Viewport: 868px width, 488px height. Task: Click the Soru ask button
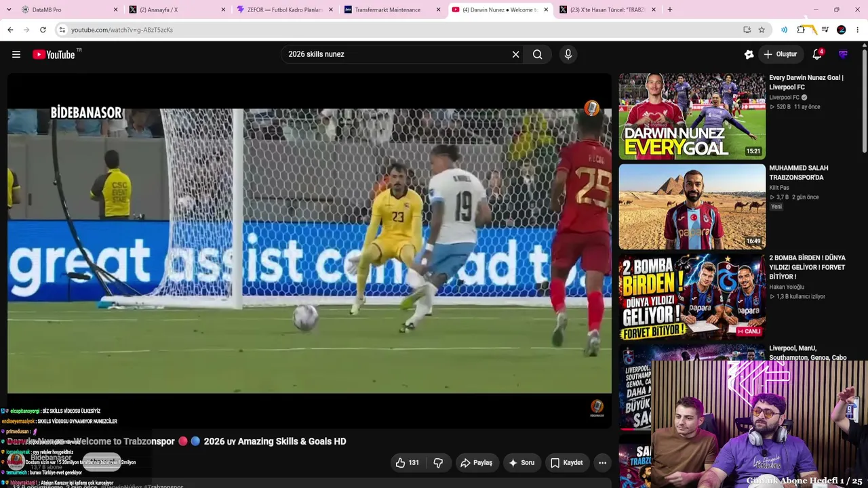point(521,463)
